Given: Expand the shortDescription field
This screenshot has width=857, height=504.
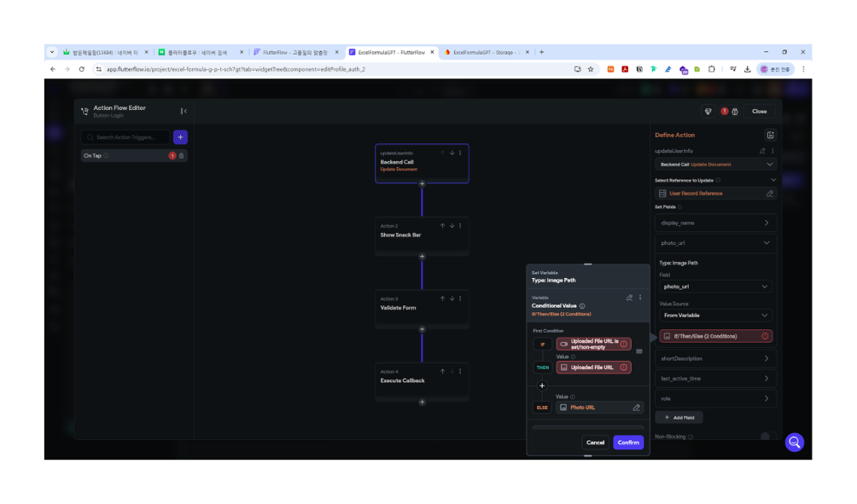Looking at the screenshot, I should click(x=715, y=359).
